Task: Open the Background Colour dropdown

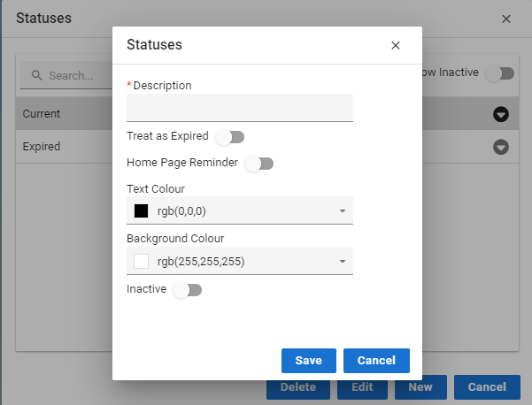Action: (240, 261)
